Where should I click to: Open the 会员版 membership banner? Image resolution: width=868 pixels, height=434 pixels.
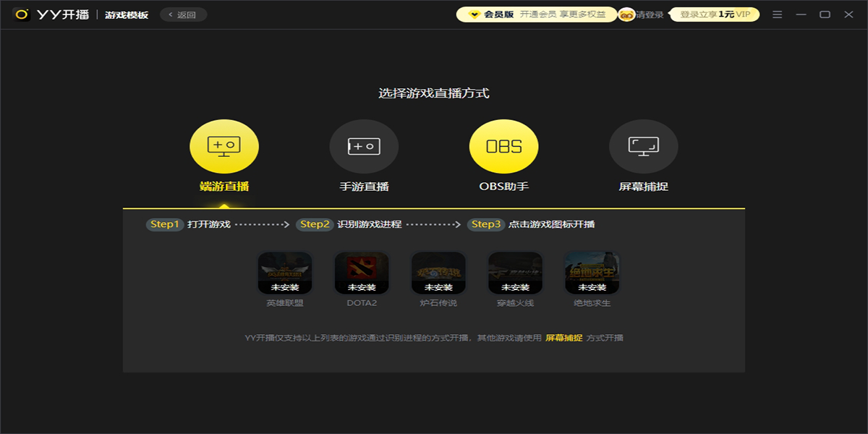[536, 14]
